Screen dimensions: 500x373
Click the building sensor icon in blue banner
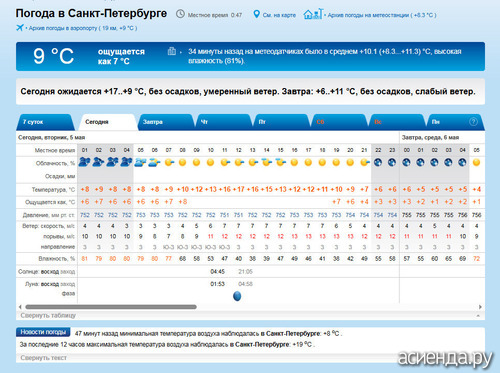click(x=172, y=51)
